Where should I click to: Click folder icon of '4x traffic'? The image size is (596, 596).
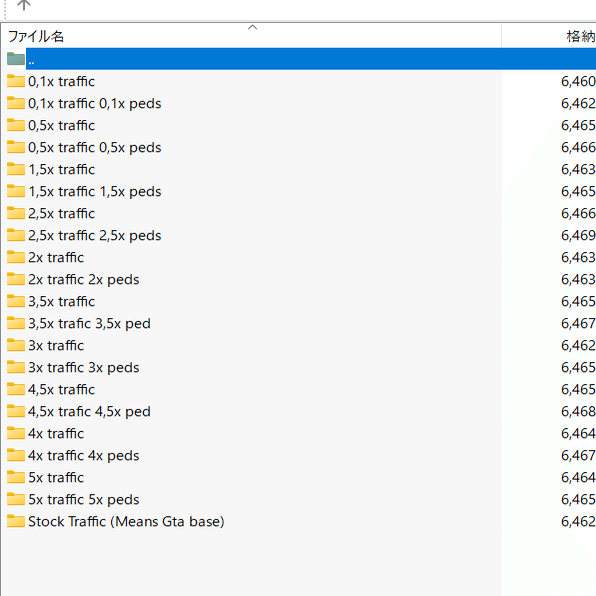[16, 433]
